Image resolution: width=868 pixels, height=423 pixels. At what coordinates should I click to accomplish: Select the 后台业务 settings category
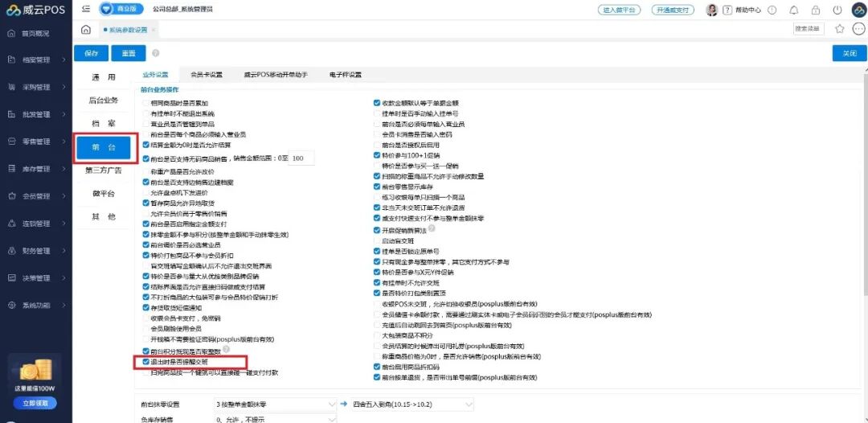[104, 101]
